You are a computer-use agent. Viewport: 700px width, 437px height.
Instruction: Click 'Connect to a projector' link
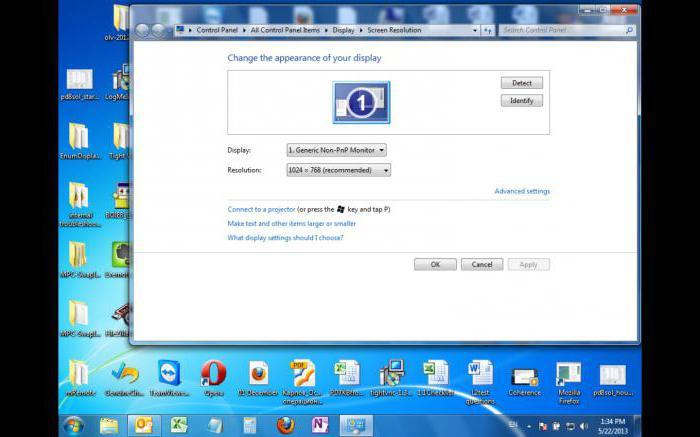coord(262,209)
